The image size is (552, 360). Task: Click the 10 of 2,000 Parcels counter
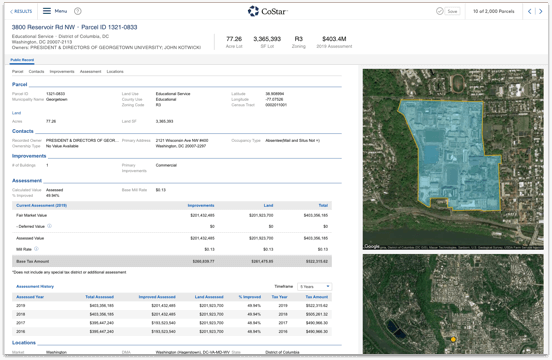(x=494, y=11)
